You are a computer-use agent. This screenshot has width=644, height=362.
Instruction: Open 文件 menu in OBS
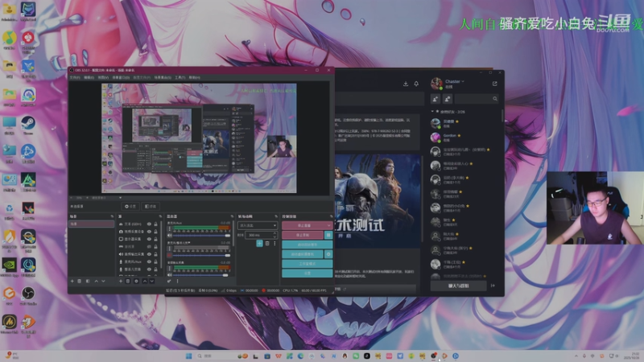click(75, 77)
